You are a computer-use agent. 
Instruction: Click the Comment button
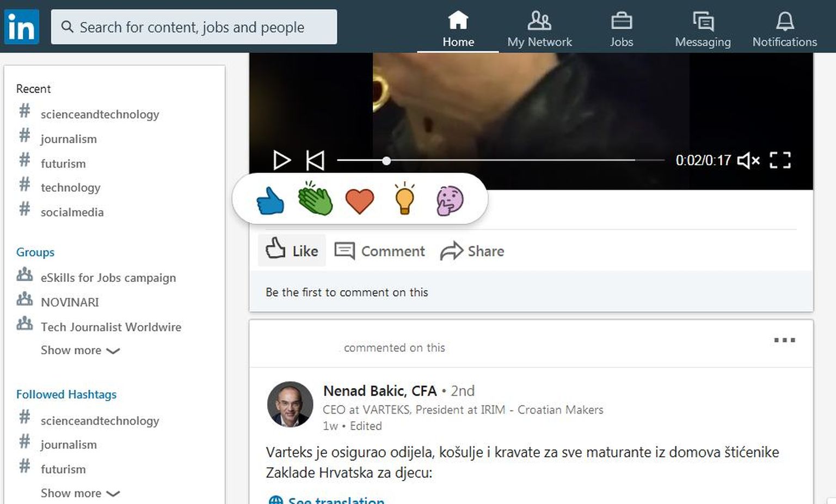pos(379,251)
